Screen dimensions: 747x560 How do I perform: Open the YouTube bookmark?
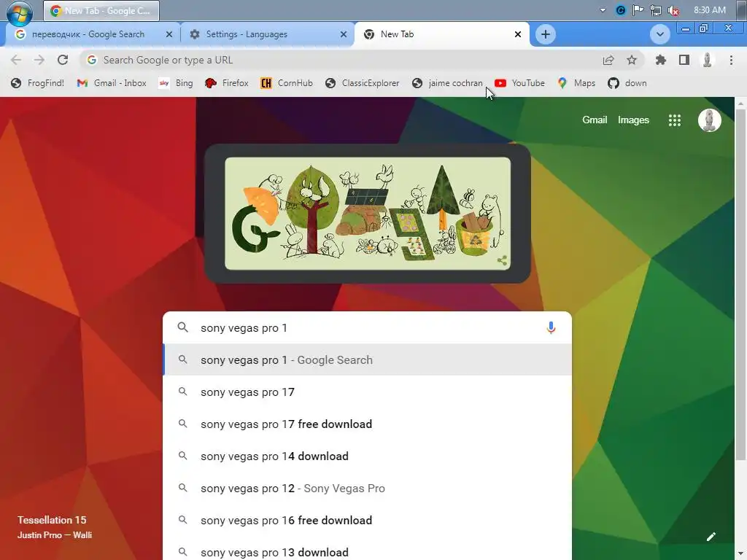[519, 83]
